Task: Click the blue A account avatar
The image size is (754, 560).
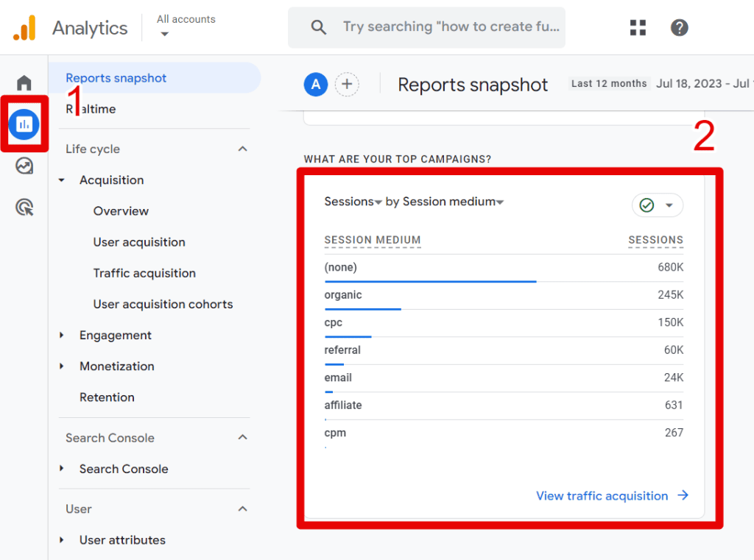Action: [315, 84]
